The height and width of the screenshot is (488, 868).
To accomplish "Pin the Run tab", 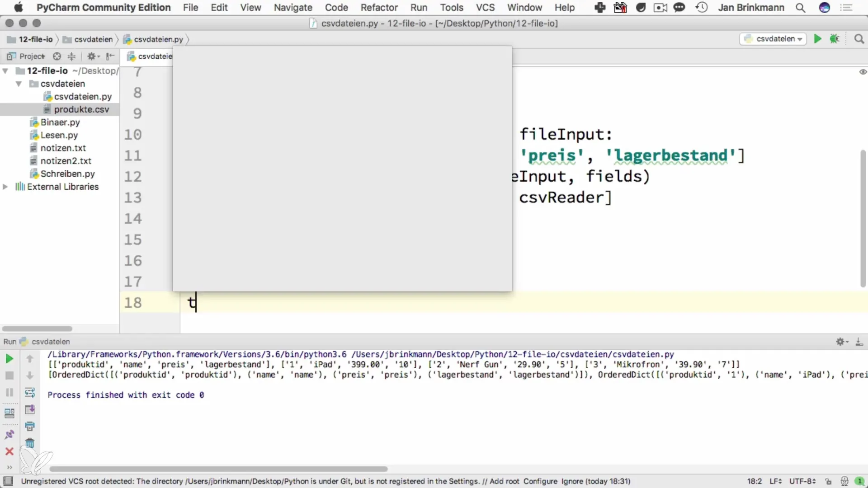I will tap(9, 434).
